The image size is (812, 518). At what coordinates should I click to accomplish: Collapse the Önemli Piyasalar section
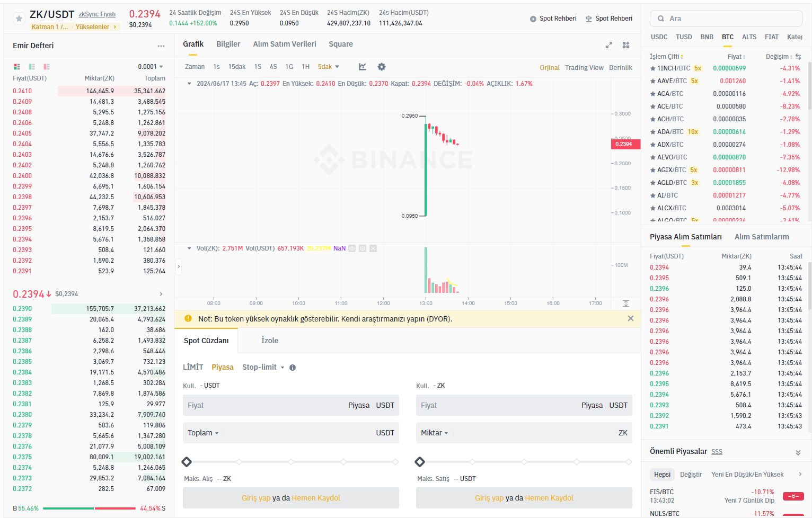(798, 452)
